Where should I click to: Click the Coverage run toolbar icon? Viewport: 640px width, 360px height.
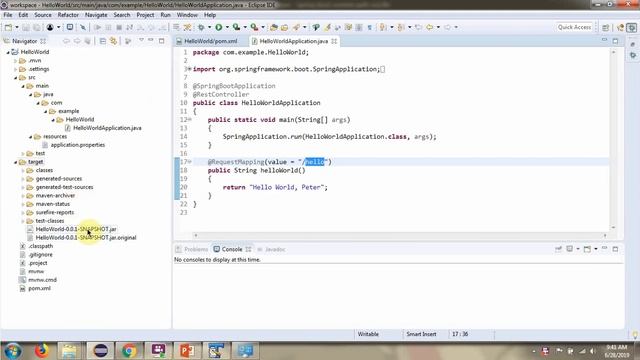(236, 27)
